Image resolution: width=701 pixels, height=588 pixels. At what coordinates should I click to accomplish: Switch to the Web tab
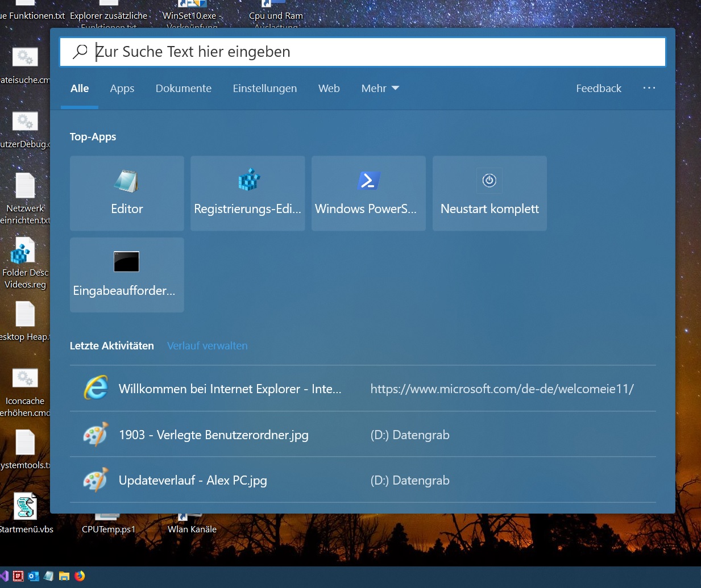329,88
